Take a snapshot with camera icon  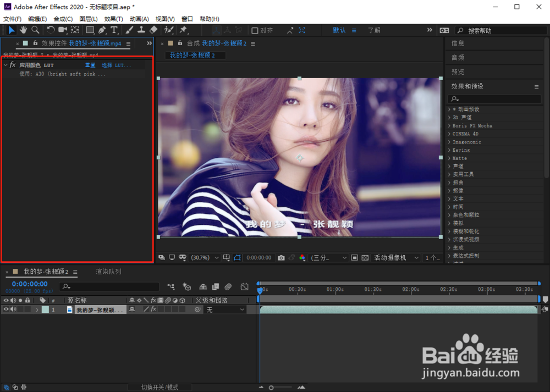point(281,258)
